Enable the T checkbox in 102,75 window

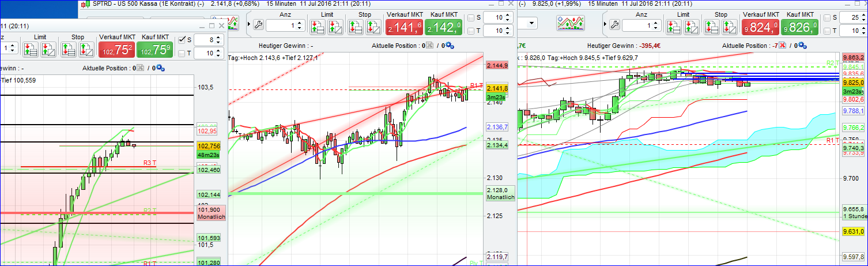[182, 54]
